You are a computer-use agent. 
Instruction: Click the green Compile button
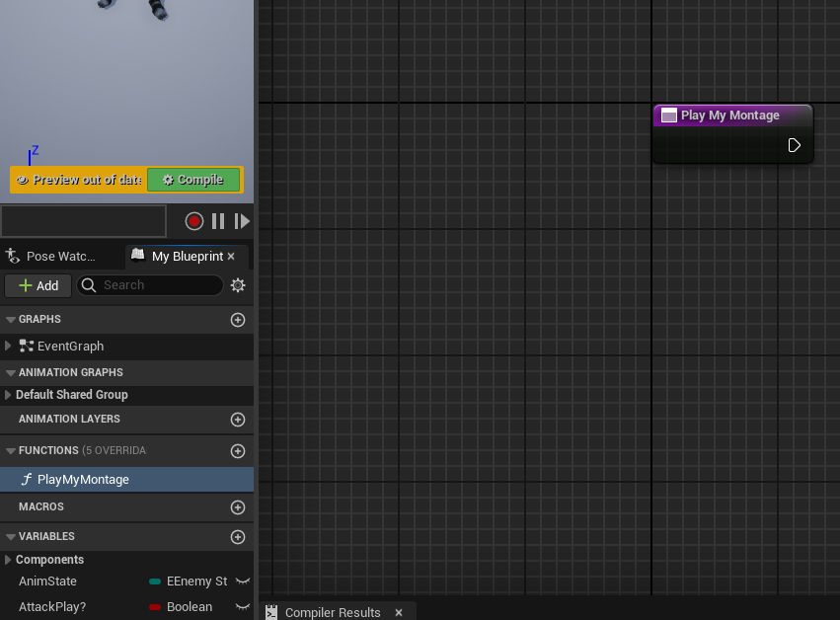[193, 180]
